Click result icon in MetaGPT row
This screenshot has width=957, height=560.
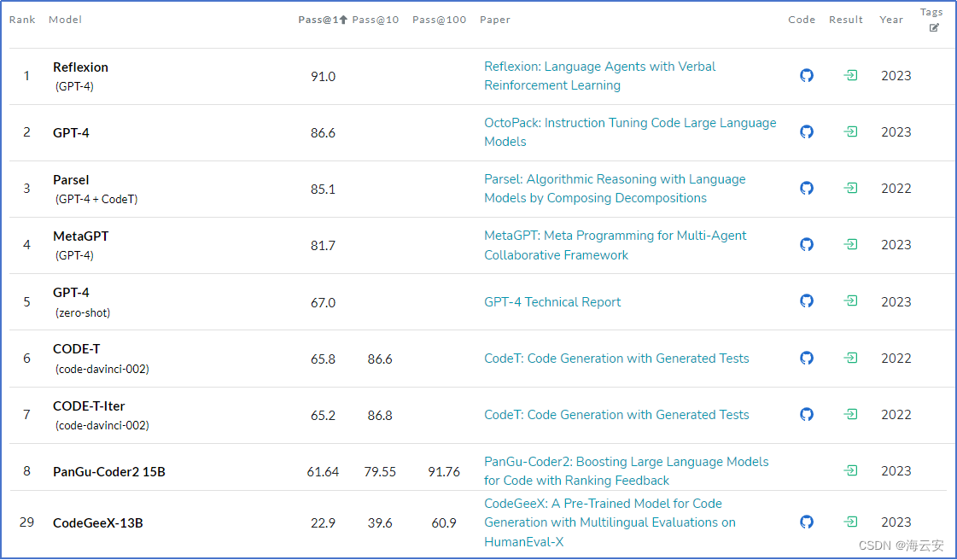pyautogui.click(x=850, y=245)
